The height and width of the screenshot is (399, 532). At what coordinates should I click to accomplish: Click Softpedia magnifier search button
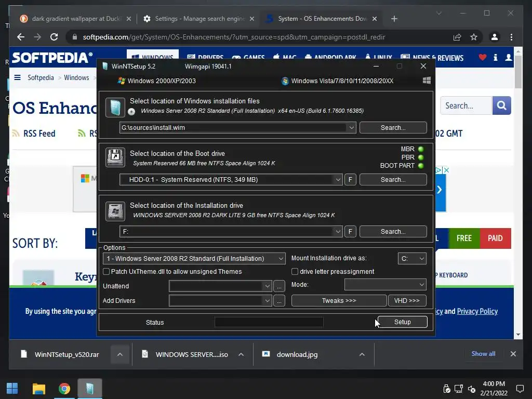[501, 105]
